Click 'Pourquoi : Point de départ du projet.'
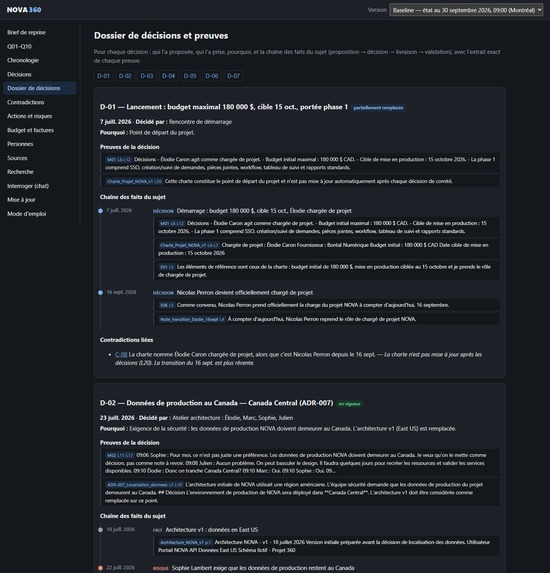 (147, 133)
